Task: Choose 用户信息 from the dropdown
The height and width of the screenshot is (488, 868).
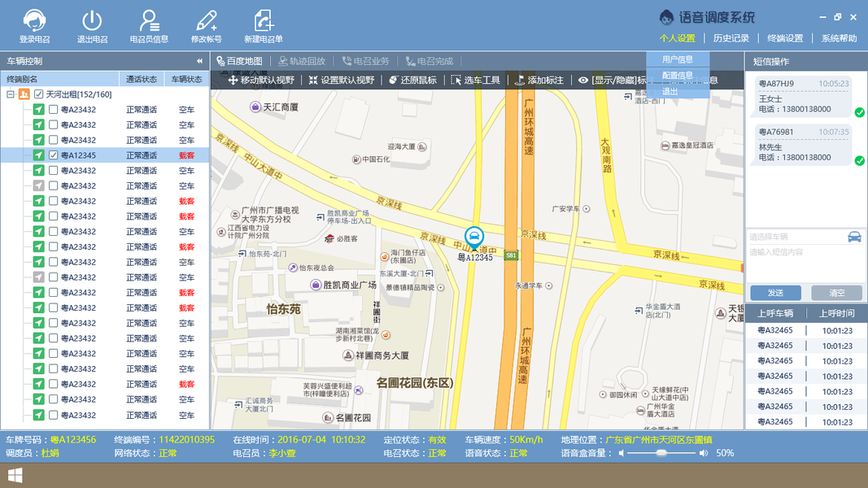Action: (678, 59)
